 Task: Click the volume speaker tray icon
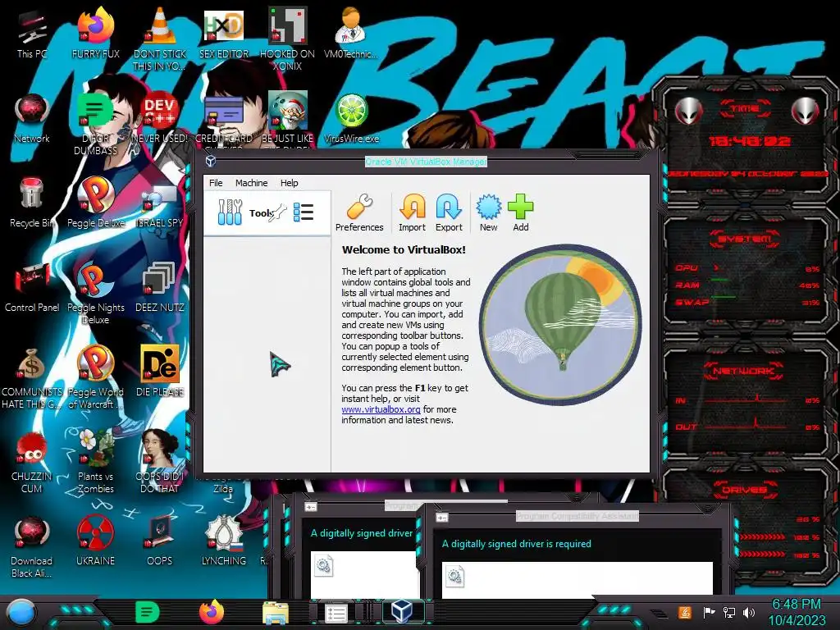click(748, 612)
